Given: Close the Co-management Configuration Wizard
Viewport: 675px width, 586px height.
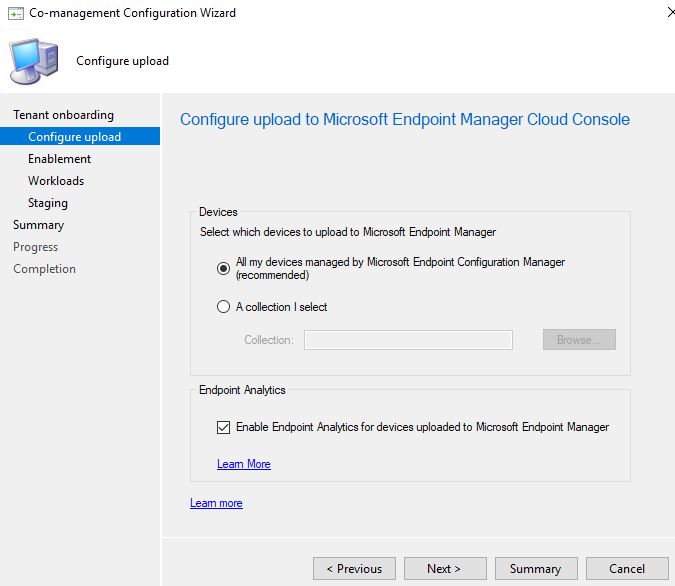Looking at the screenshot, I should [x=671, y=12].
